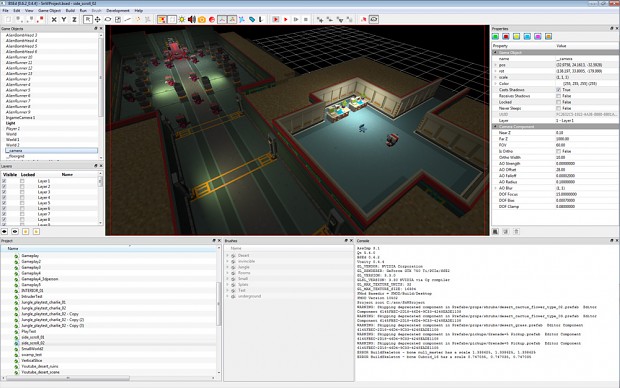Click the Project panel horizontal scrollbar

tap(68, 378)
